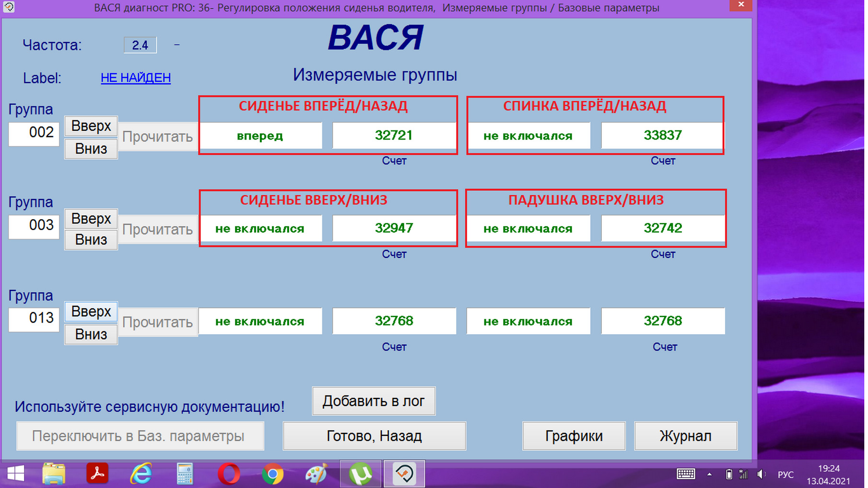Open Графики charts

(574, 436)
